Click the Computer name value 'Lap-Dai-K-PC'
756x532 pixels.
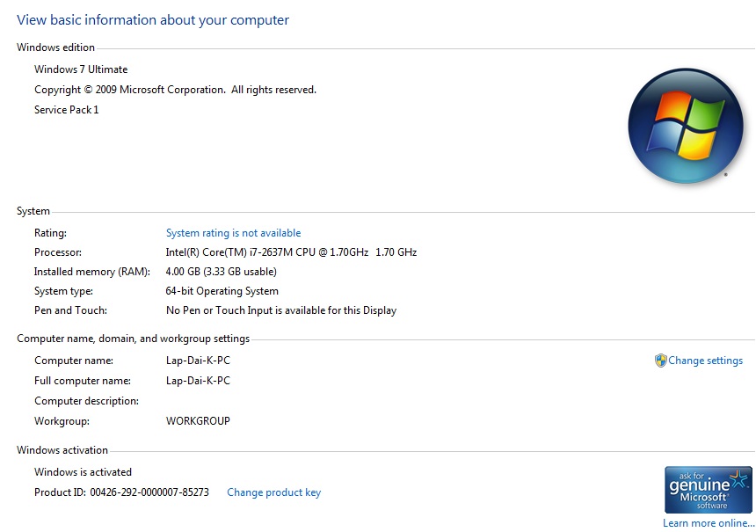pos(198,361)
